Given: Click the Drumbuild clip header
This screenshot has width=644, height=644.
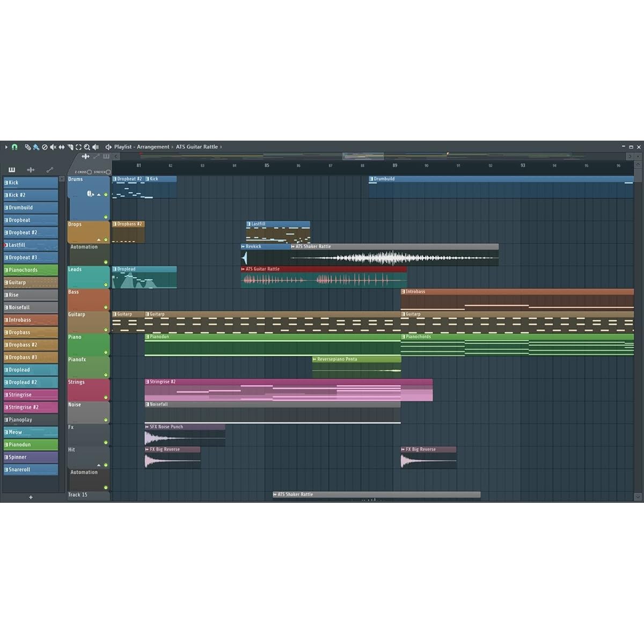Looking at the screenshot, I should coord(501,179).
